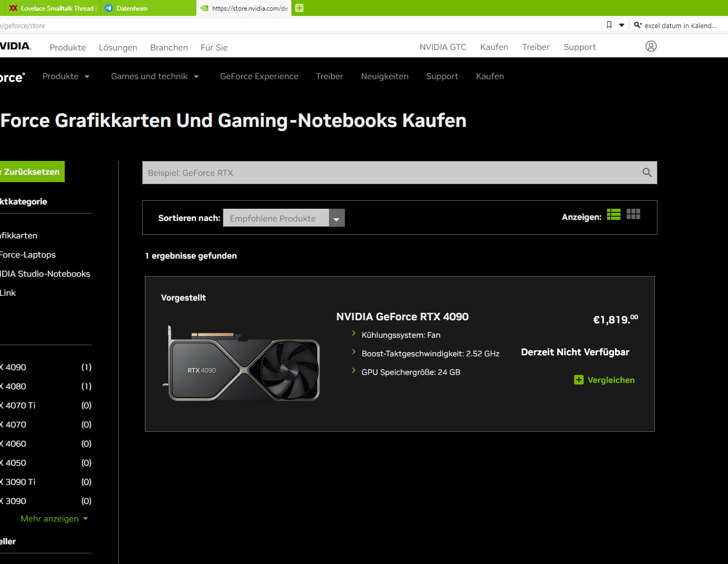Click Kaufen in the black GeForce bar
This screenshot has height=564, width=728.
click(490, 76)
